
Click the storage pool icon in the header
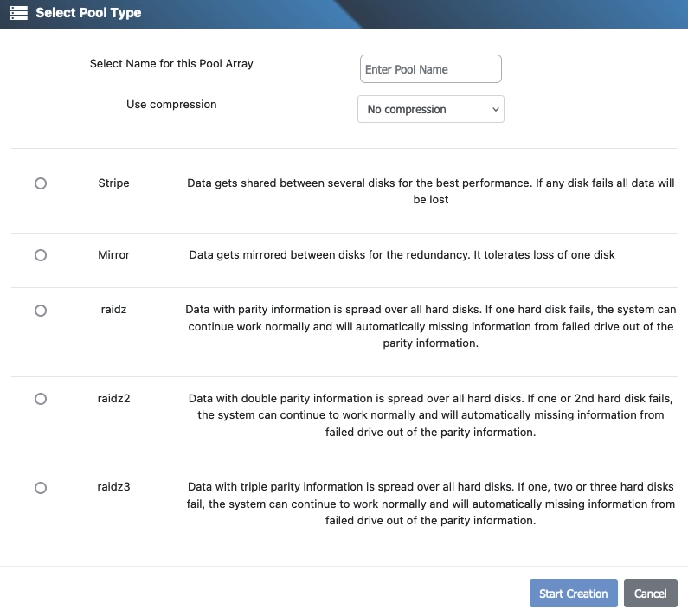(x=18, y=13)
